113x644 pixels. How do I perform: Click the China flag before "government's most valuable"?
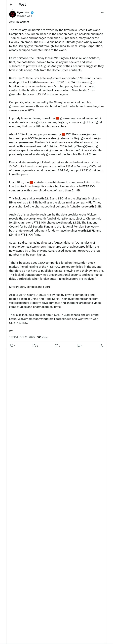pos(58,118)
